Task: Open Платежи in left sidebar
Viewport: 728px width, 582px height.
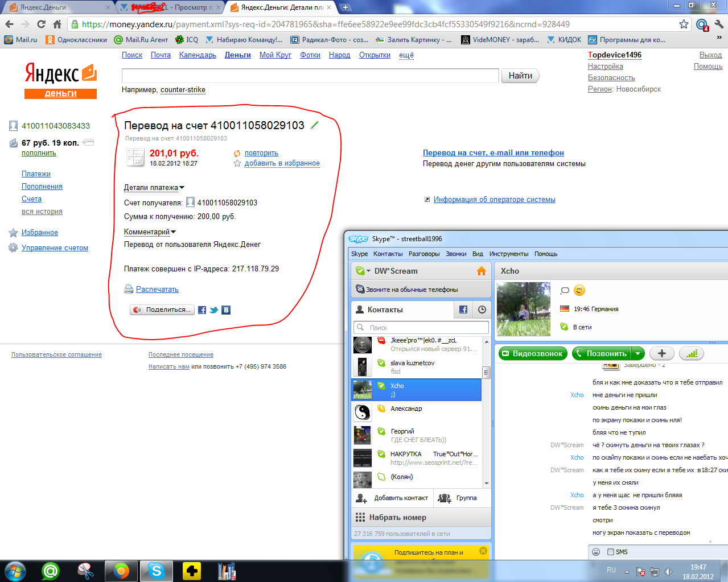Action: click(x=36, y=174)
